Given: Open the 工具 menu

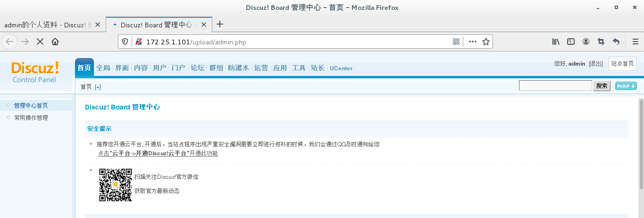Looking at the screenshot, I should [x=299, y=68].
